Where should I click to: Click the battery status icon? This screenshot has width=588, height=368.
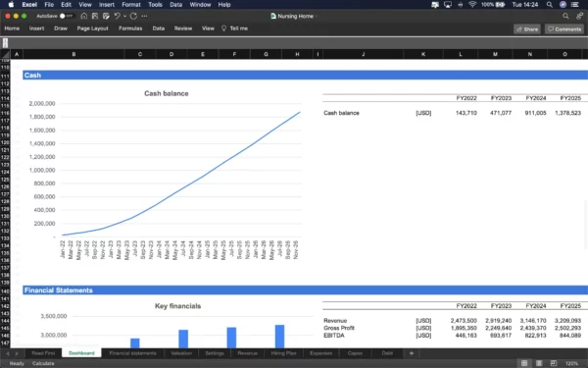(500, 5)
